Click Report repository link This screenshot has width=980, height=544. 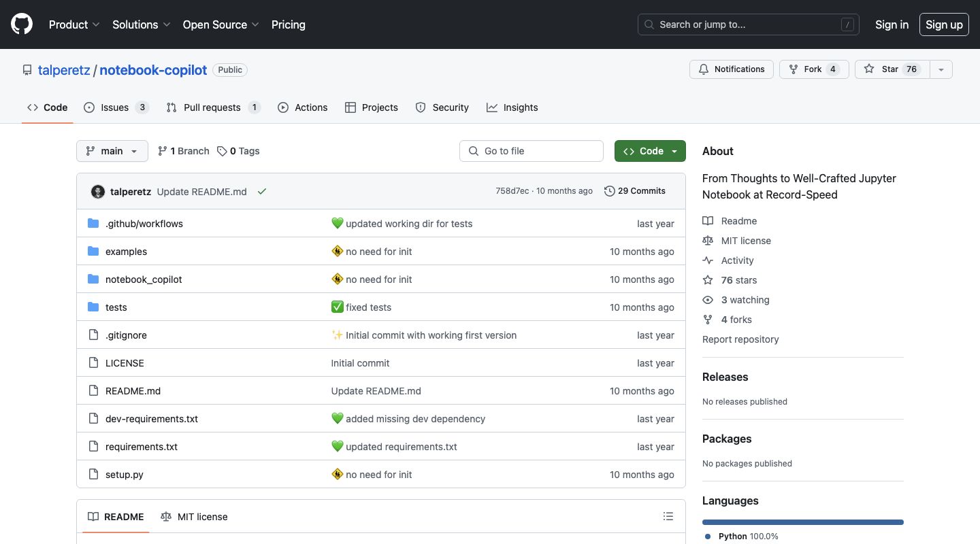740,339
